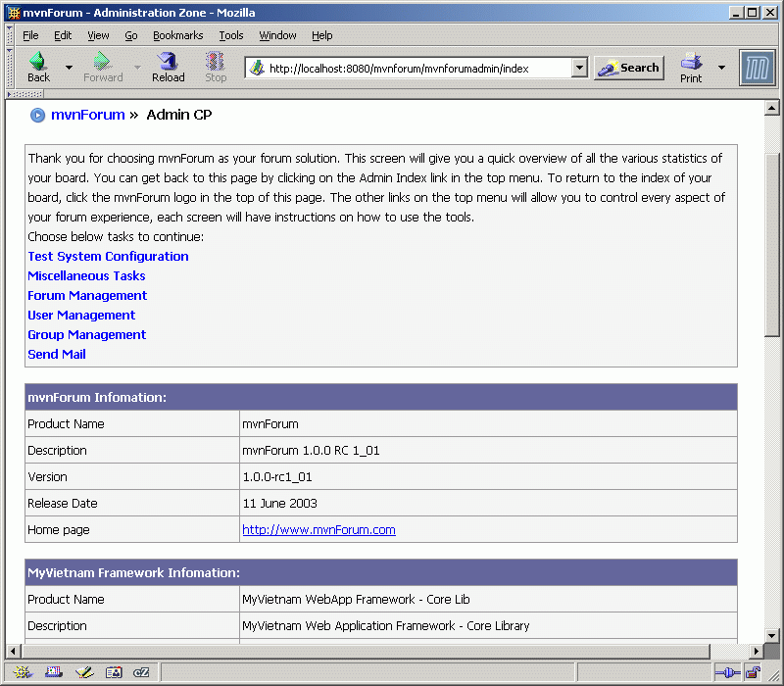Open Address Book icon in status bar
Screen dimensions: 784x686
tap(114, 672)
